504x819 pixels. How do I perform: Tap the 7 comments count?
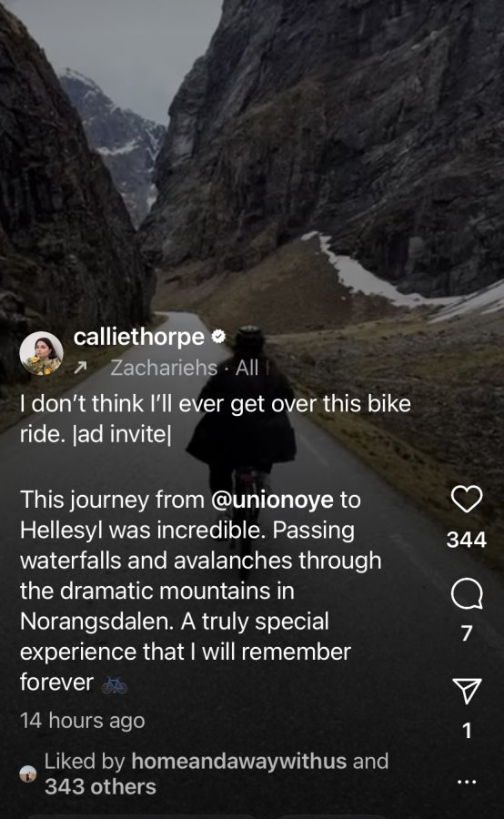467,633
